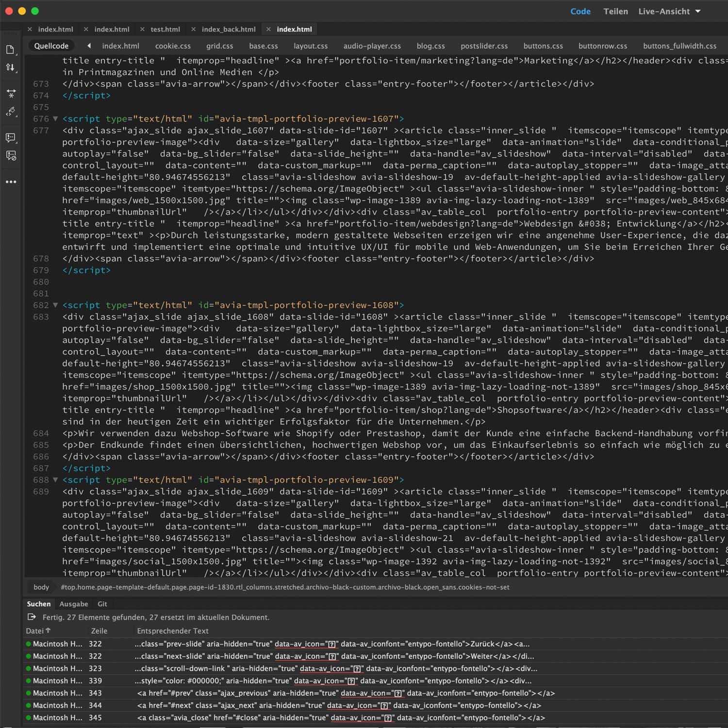
Task: Click the format source code icon
Action: [x=11, y=112]
